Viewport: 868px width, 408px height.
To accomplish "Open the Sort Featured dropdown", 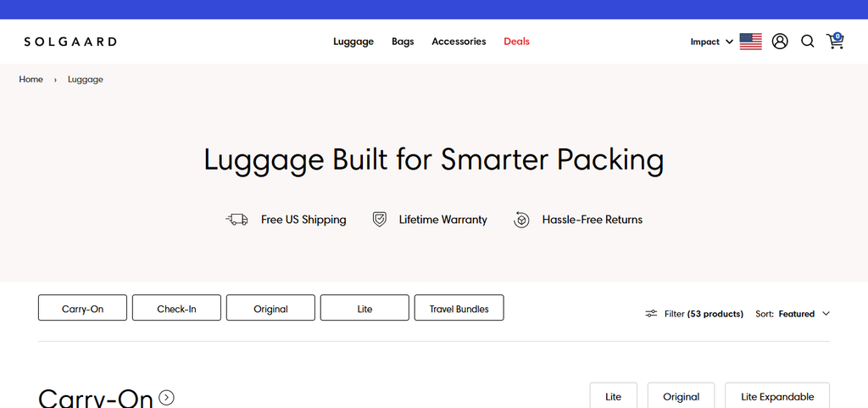I will [793, 314].
